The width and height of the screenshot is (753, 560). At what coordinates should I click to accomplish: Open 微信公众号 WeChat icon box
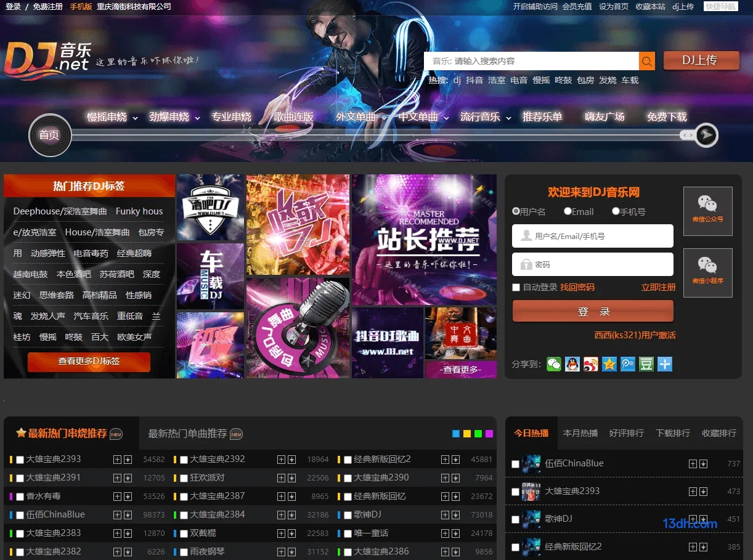click(x=707, y=211)
